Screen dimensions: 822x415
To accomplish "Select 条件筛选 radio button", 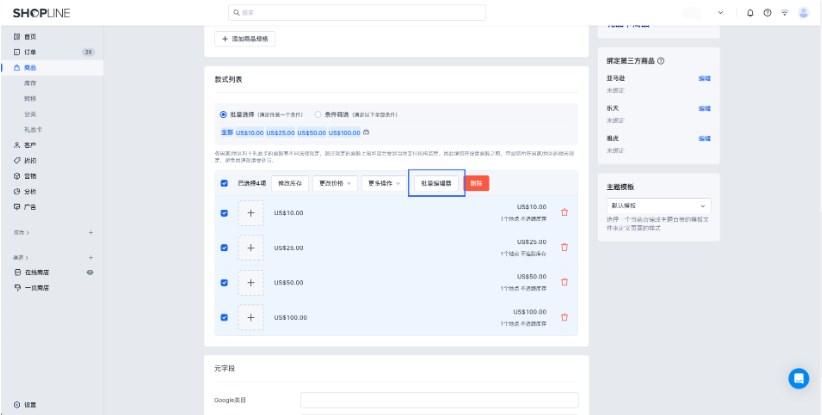I will [318, 114].
